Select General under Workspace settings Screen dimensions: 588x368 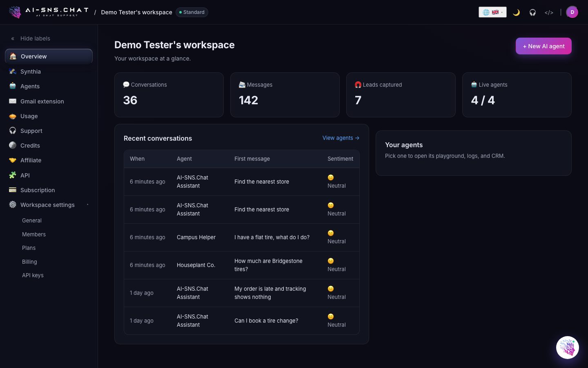pos(32,220)
